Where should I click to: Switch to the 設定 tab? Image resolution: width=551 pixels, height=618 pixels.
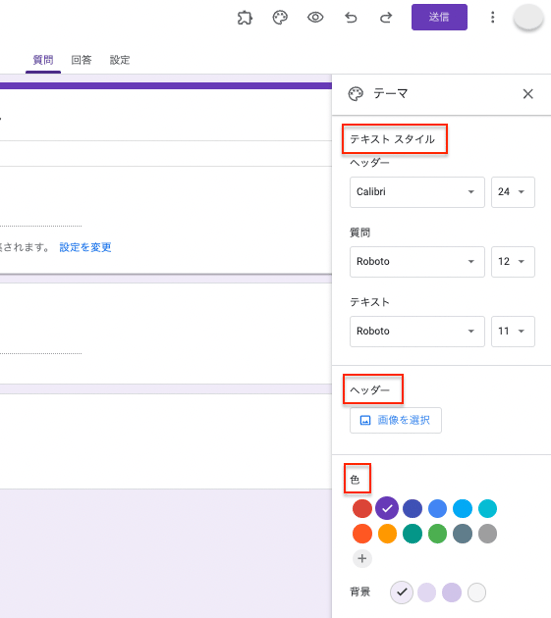click(x=119, y=60)
